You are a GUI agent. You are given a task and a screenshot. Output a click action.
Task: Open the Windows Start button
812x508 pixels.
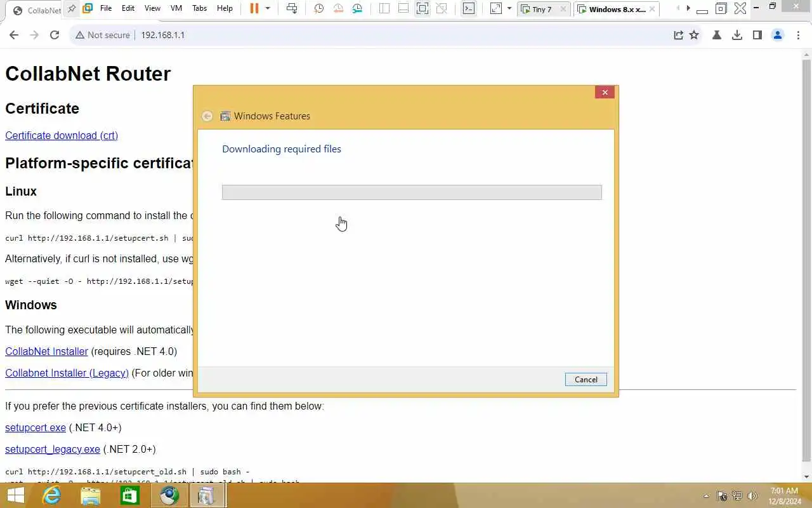coord(15,495)
